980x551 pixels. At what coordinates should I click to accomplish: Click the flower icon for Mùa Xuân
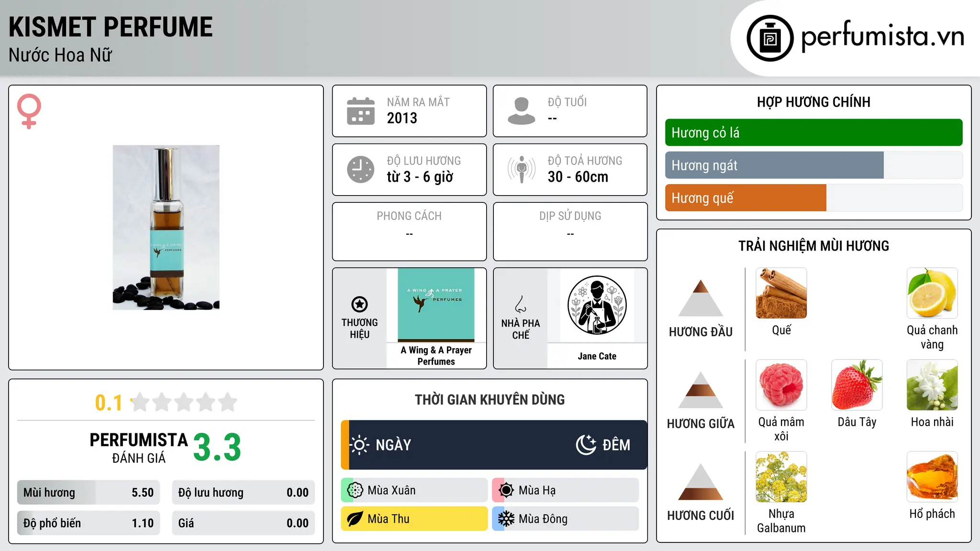pos(355,490)
